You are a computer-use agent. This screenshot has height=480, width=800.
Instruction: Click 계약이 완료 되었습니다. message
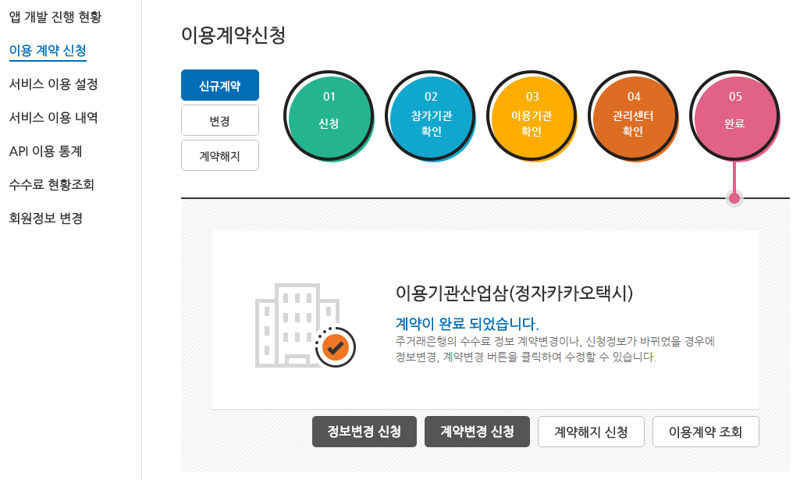[467, 323]
